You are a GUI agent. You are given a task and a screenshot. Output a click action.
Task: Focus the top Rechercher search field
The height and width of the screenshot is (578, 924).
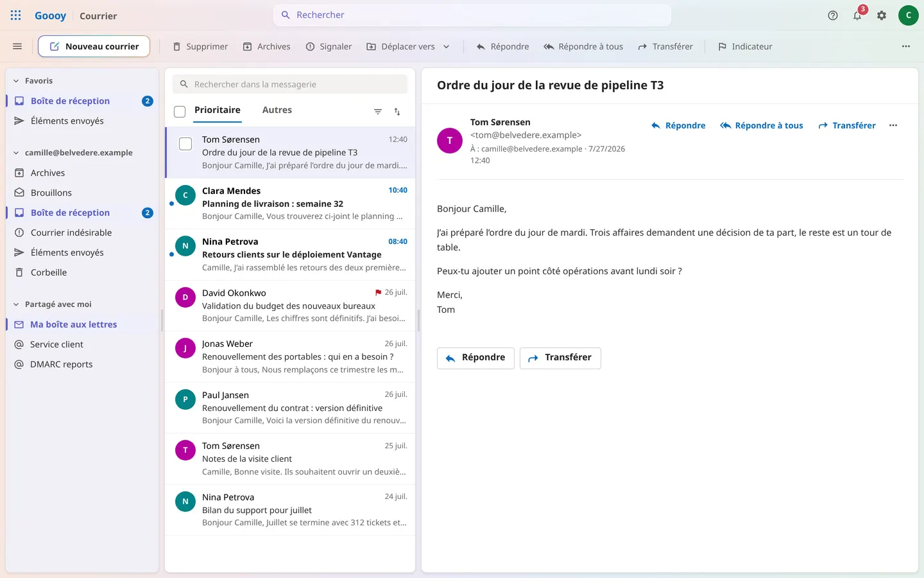[x=472, y=15]
